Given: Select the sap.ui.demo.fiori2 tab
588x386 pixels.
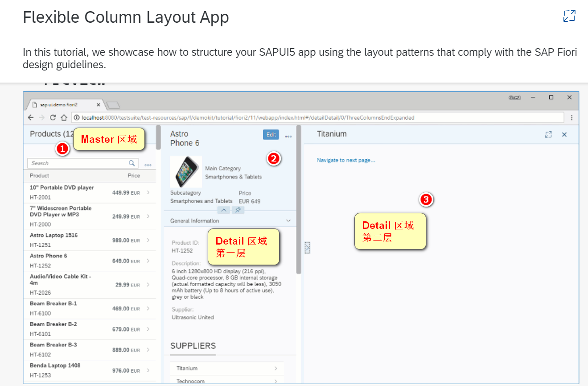Looking at the screenshot, I should click(66, 105).
